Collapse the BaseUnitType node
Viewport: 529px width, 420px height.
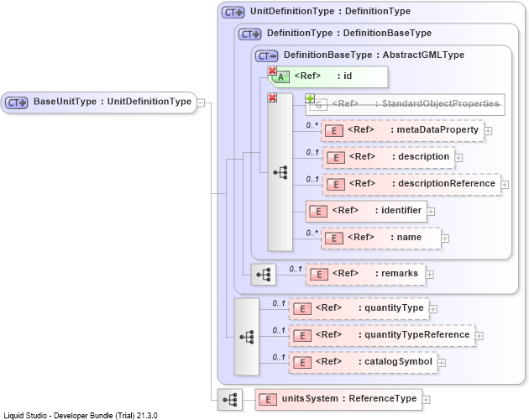pos(201,102)
